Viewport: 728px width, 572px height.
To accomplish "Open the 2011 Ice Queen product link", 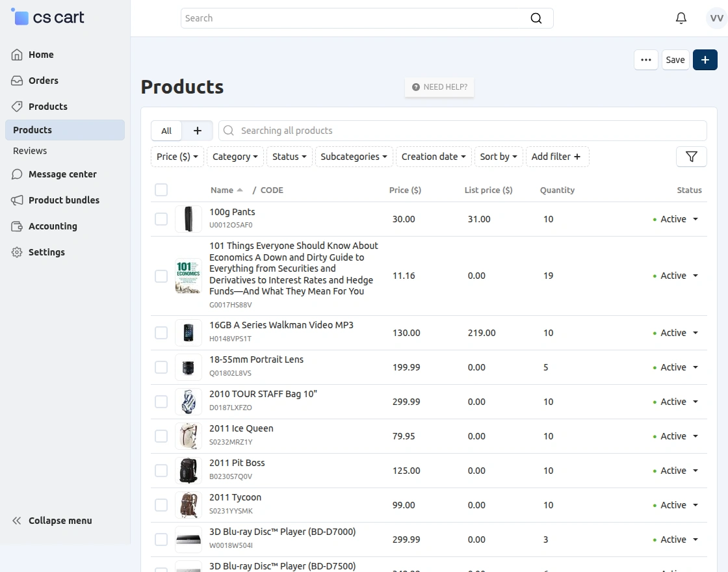I will [x=241, y=428].
